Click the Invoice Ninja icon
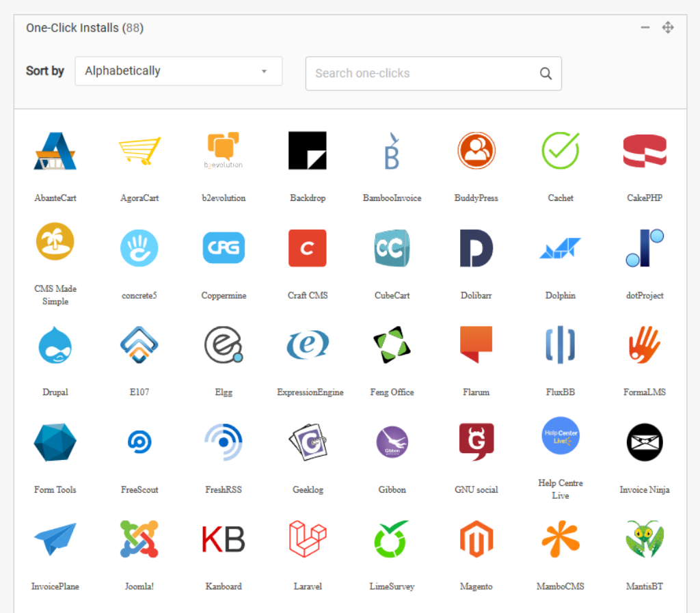This screenshot has height=613, width=700. 645,442
